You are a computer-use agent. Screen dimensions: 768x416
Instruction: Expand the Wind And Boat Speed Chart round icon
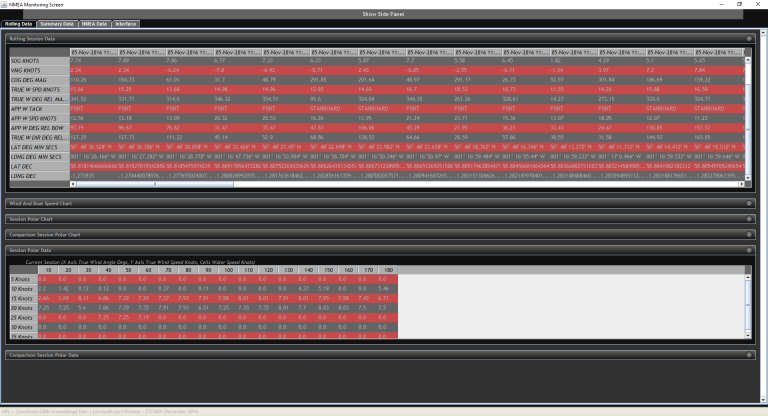tap(749, 203)
